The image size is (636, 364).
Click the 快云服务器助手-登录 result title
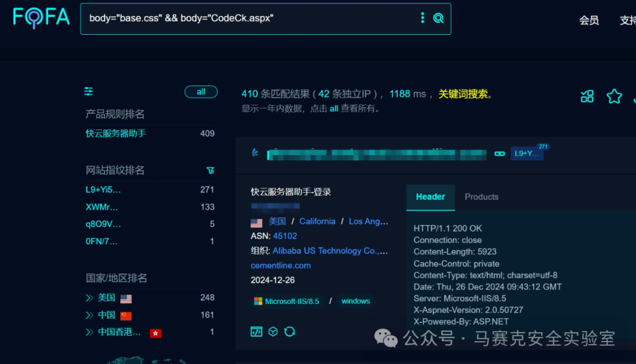(291, 192)
